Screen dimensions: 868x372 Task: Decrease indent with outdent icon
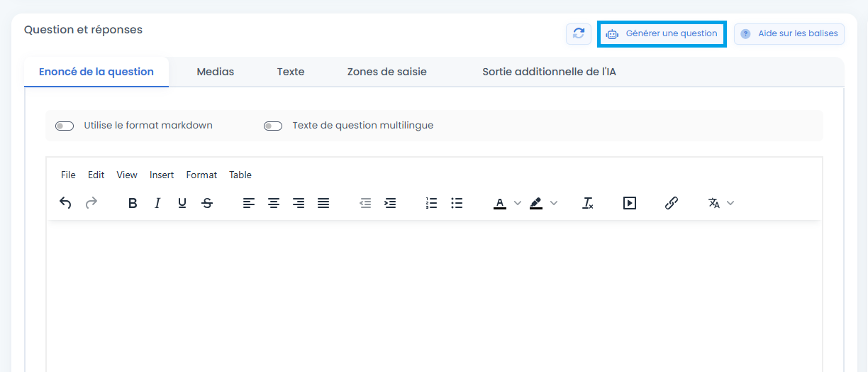coord(365,203)
